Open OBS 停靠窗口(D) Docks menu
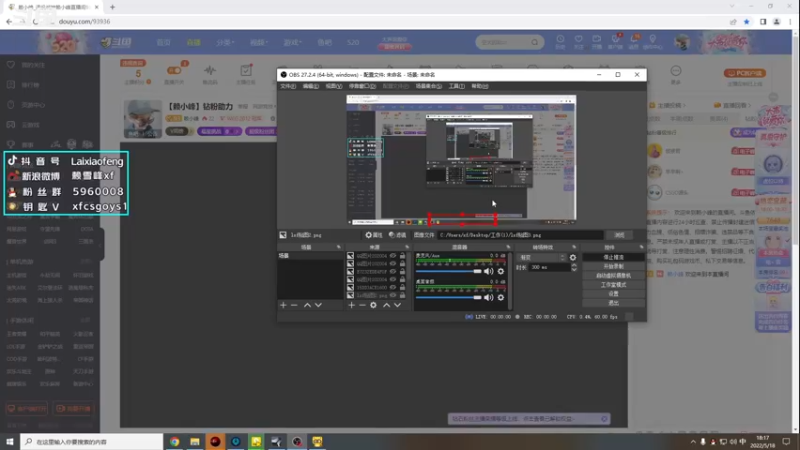Image resolution: width=800 pixels, height=450 pixels. point(362,86)
